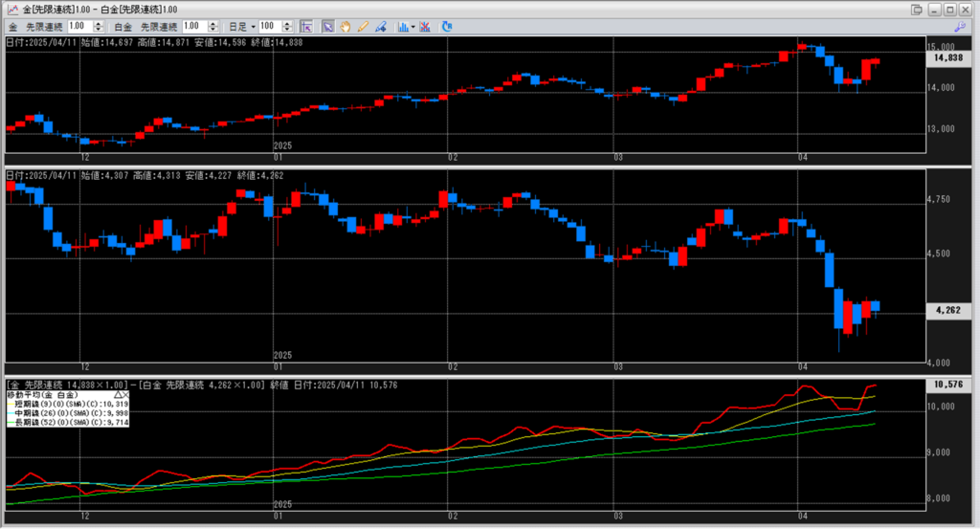Collapse the 移動平均 legend with triangle

point(118,393)
